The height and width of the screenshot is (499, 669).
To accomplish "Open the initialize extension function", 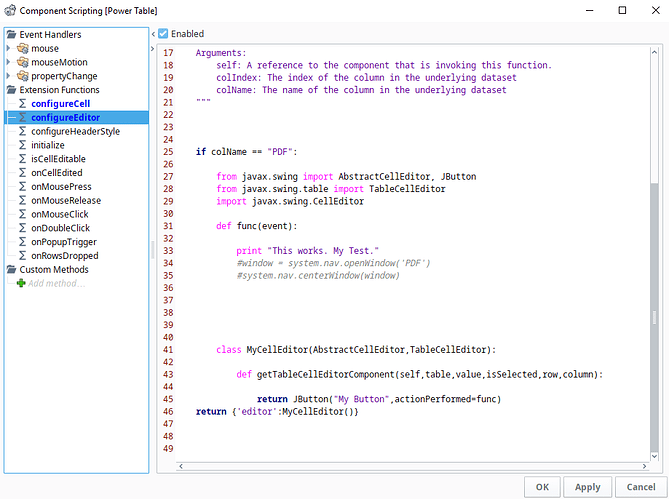I will point(48,145).
